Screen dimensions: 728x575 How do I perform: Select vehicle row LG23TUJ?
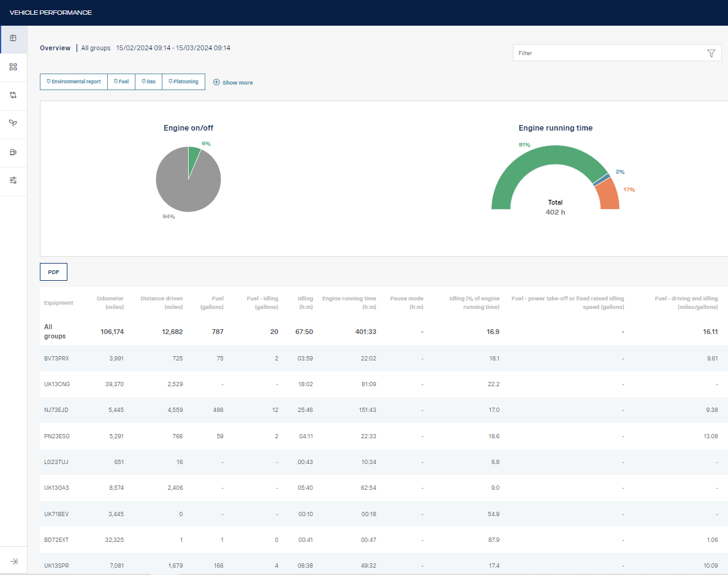click(x=384, y=462)
